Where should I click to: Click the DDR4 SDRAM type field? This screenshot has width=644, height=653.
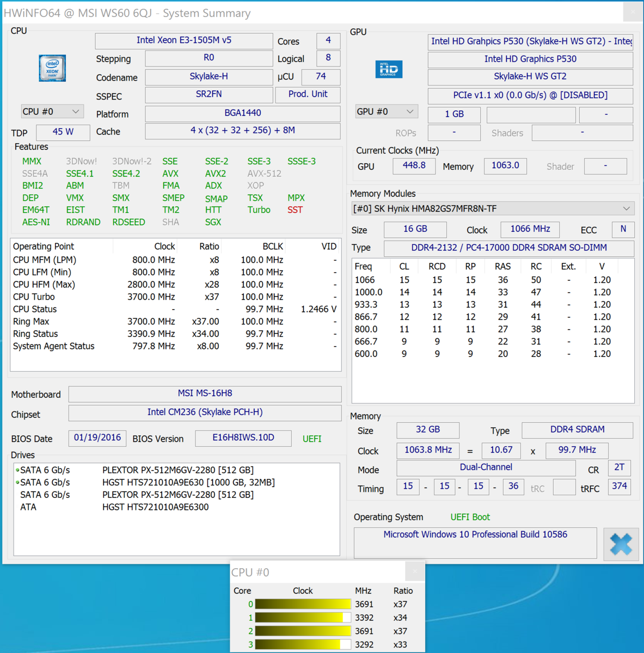tap(578, 430)
